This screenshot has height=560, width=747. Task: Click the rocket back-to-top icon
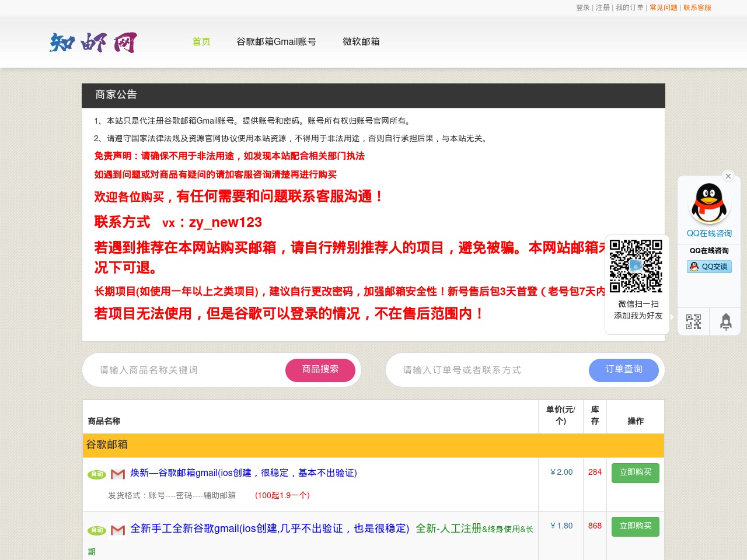pyautogui.click(x=725, y=321)
